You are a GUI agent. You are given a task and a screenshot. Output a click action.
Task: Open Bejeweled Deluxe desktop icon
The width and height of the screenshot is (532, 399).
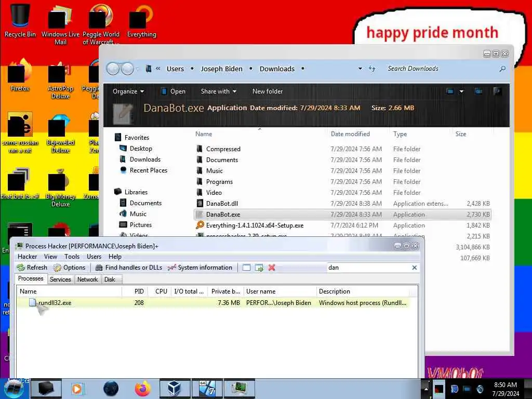coord(60,134)
